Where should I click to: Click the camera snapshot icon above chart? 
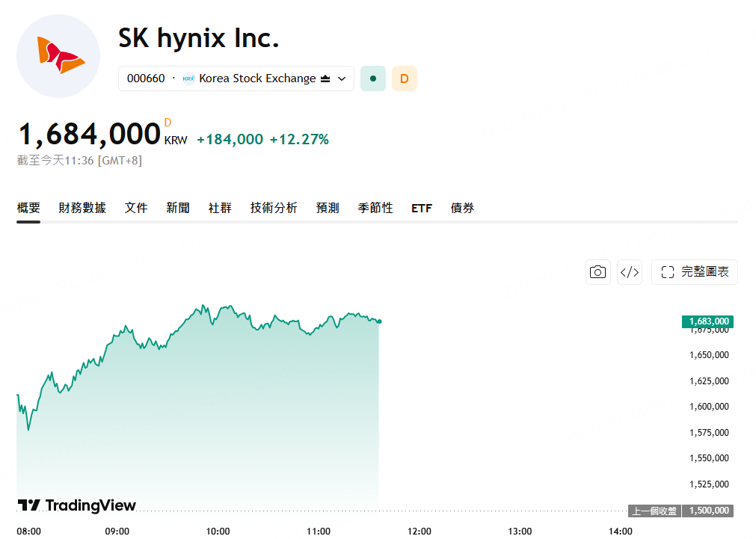click(x=598, y=272)
